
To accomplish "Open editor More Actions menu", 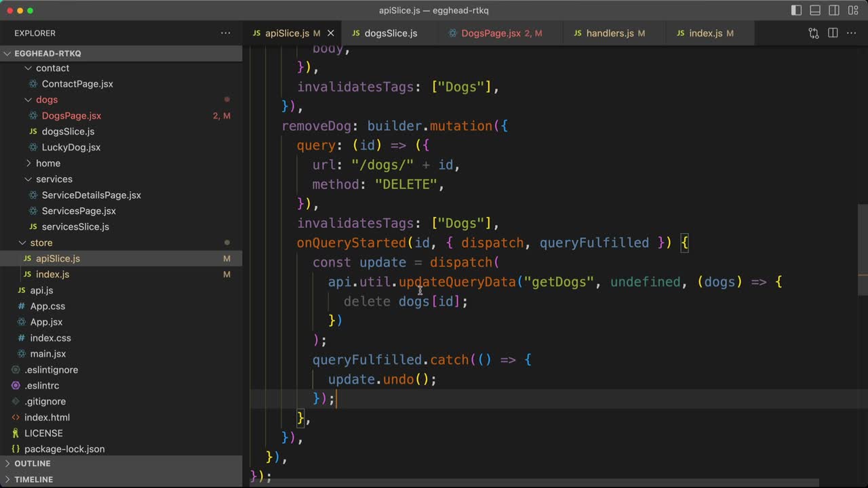I will (x=852, y=33).
